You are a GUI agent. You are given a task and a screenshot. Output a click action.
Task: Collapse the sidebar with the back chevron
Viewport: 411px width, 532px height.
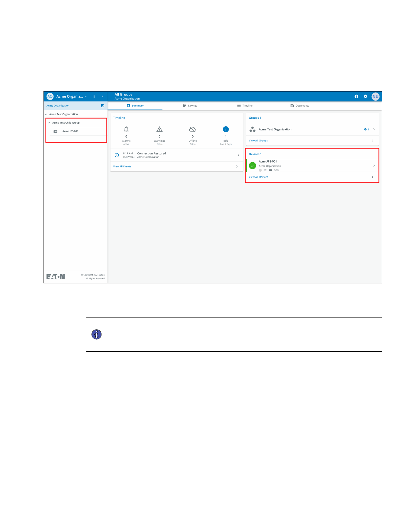click(103, 96)
